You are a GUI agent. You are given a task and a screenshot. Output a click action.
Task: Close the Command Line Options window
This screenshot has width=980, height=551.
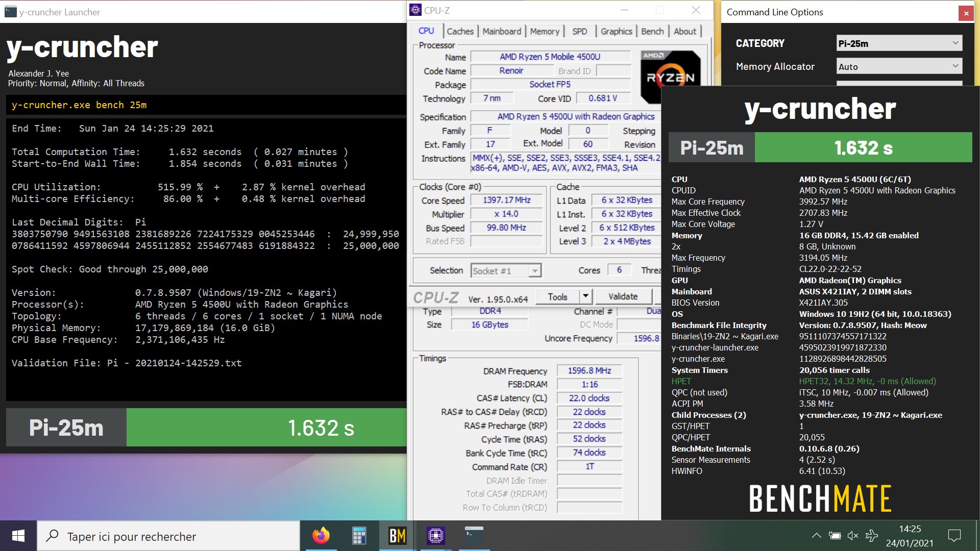coord(966,14)
